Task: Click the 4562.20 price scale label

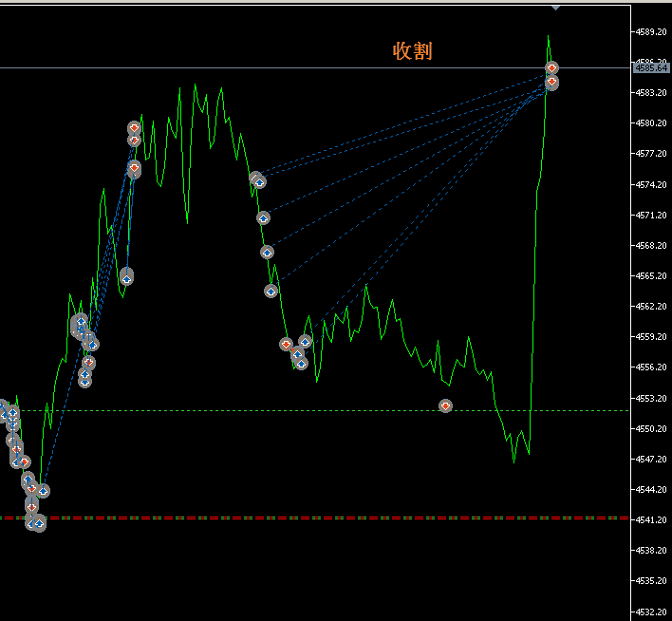Action: [x=651, y=307]
